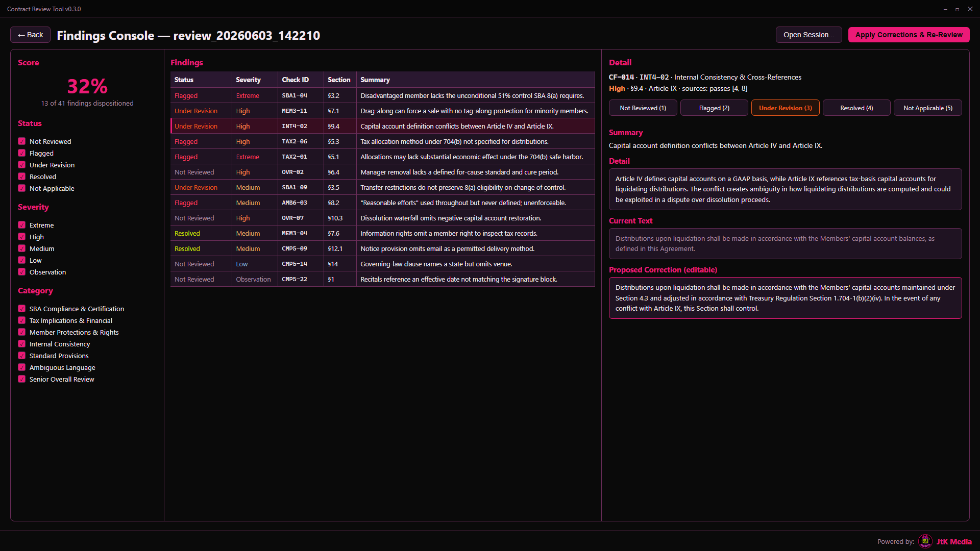The image size is (980, 551).
Task: Open the TAX2-01 allocations finding
Action: coord(382,157)
